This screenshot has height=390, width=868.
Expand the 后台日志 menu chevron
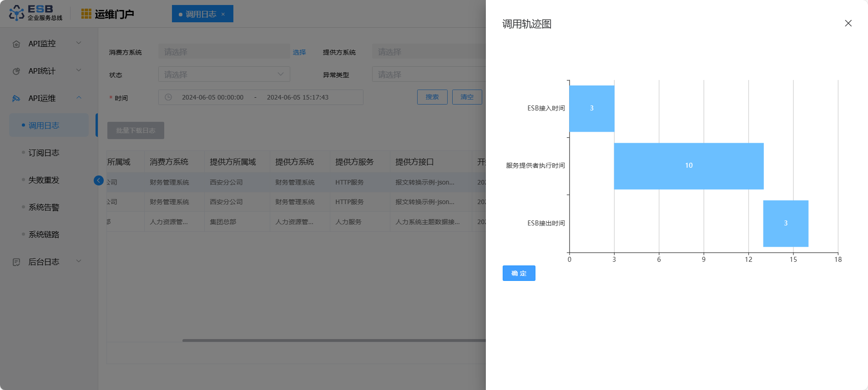79,261
